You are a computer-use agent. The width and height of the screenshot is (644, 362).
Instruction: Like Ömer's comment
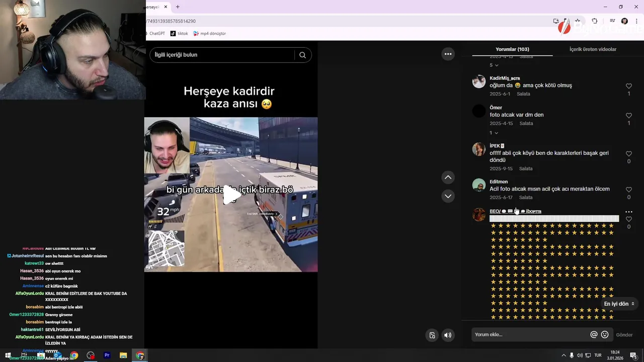click(628, 115)
